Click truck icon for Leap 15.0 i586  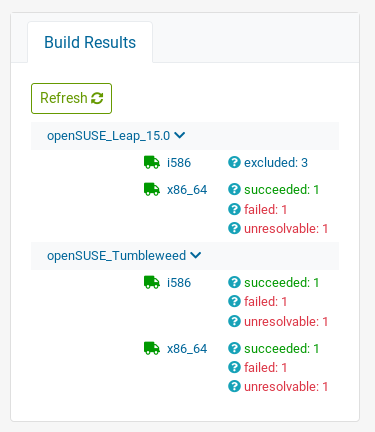pyautogui.click(x=152, y=163)
